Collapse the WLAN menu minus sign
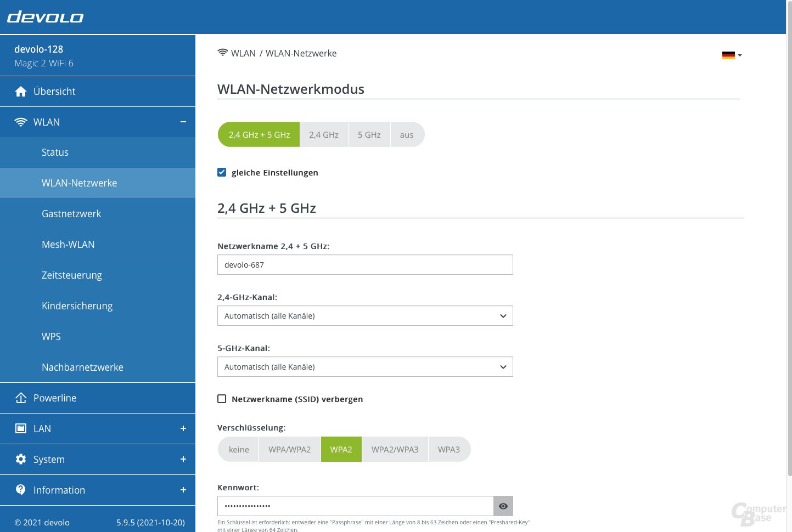Image resolution: width=792 pixels, height=532 pixels. [183, 122]
